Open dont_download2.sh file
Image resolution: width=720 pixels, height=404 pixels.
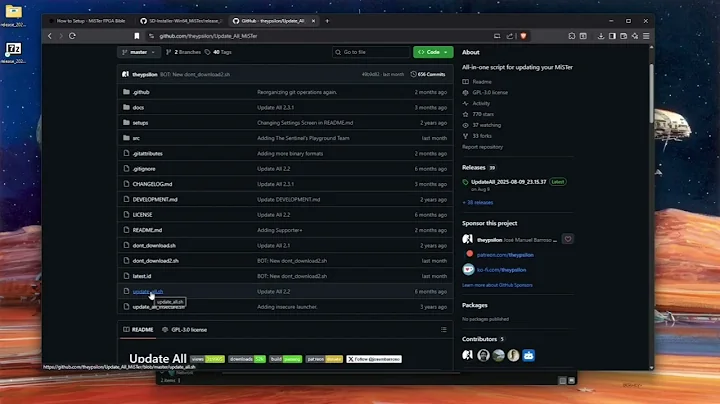click(156, 261)
